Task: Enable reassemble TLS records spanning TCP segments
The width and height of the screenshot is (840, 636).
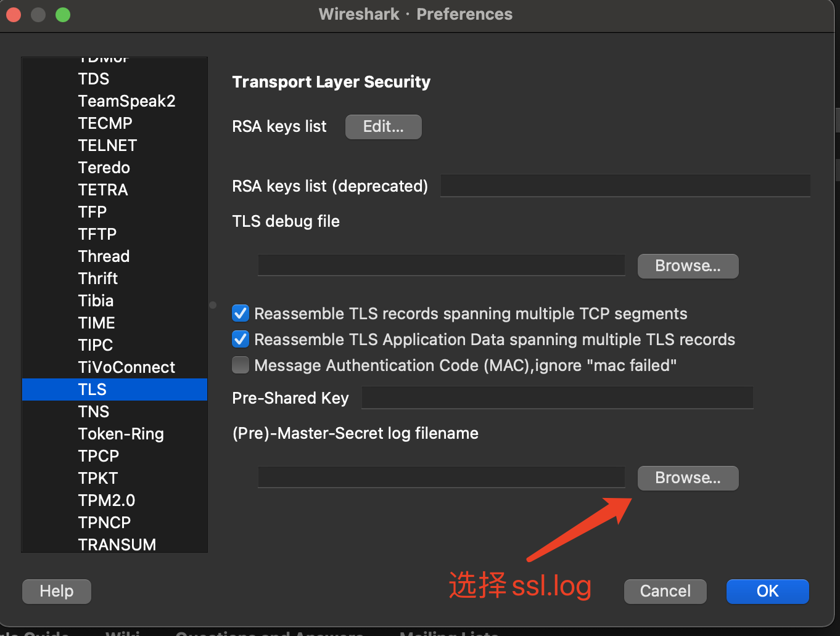Action: point(241,314)
